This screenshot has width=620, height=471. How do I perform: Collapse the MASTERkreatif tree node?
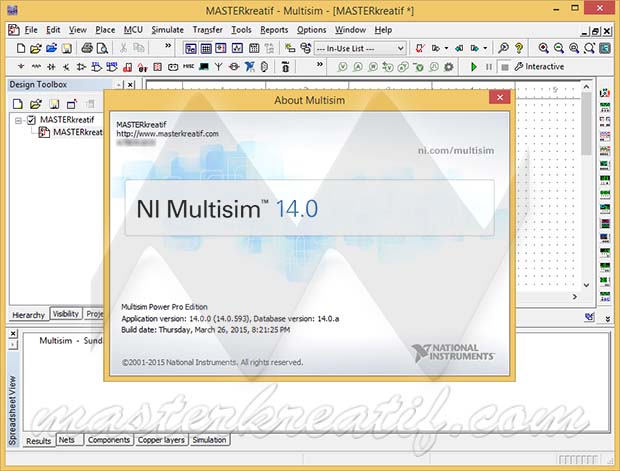(x=18, y=120)
